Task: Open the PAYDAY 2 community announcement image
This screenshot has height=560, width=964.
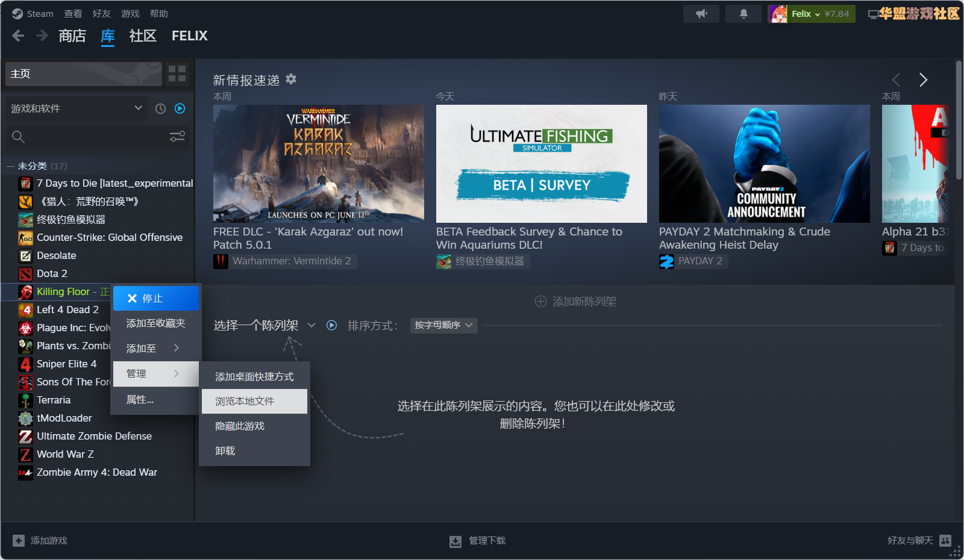Action: coord(765,164)
